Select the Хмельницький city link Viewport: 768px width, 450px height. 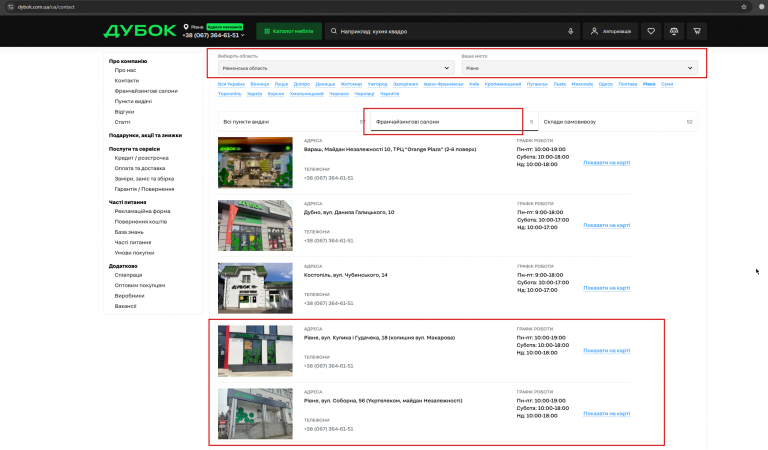(307, 94)
